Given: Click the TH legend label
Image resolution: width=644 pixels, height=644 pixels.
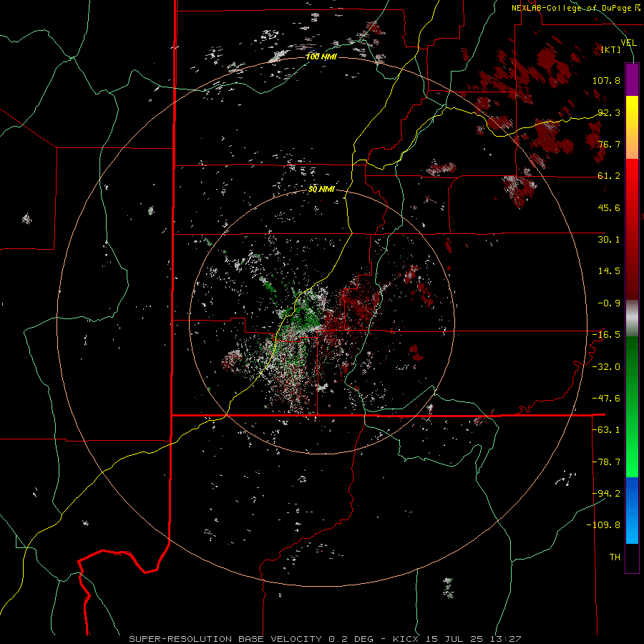Looking at the screenshot, I should [615, 557].
